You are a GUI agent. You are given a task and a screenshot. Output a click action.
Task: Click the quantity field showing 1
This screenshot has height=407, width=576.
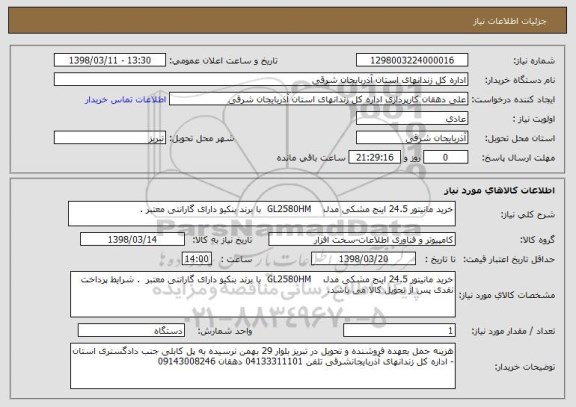coord(399,331)
